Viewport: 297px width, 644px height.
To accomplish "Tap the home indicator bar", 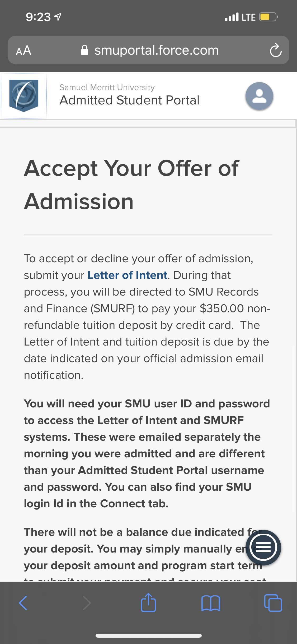I will [149, 636].
